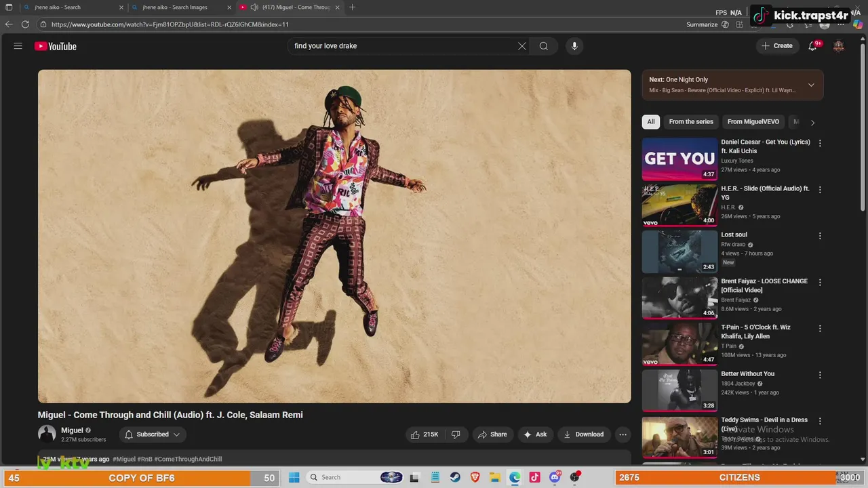Open the Create menu
Image resolution: width=868 pixels, height=488 pixels.
777,46
